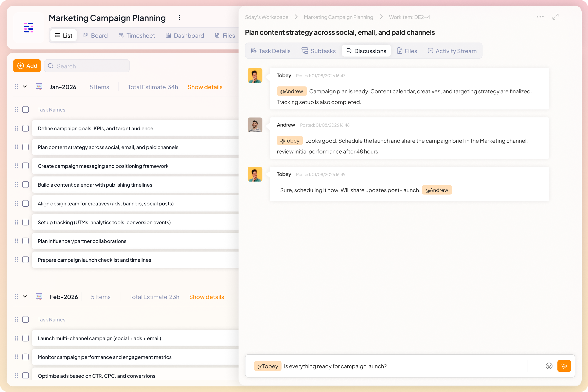Check the Define campaign goals task

[x=26, y=128]
